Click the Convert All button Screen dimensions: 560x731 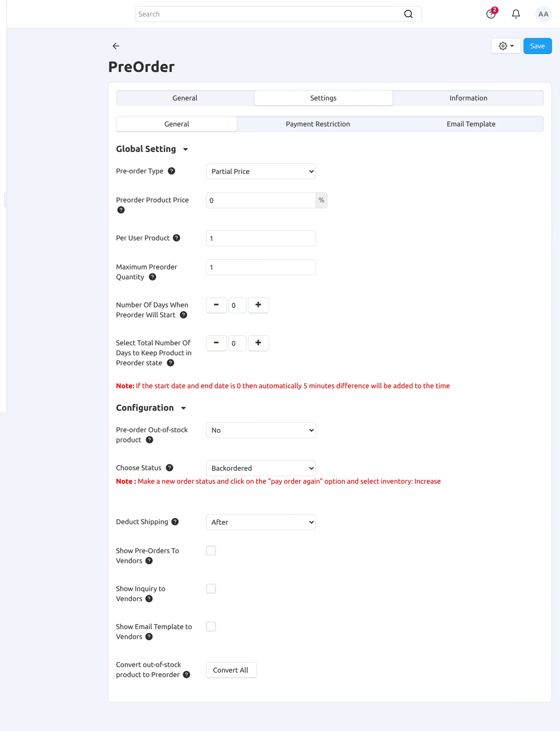tap(231, 670)
